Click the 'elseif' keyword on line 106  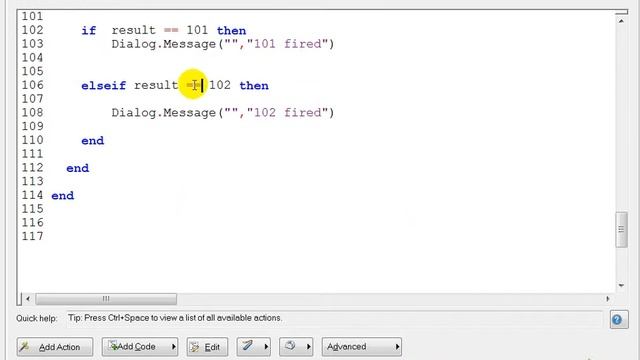click(x=104, y=85)
